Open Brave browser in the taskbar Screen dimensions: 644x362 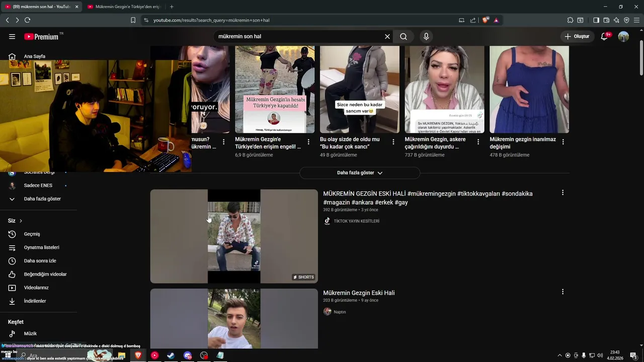pos(138,355)
